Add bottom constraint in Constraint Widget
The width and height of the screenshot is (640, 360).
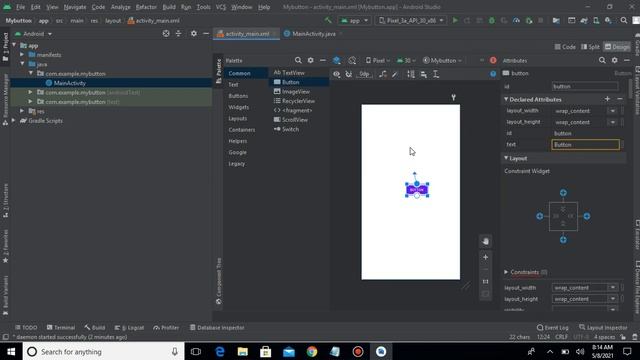coord(563,240)
